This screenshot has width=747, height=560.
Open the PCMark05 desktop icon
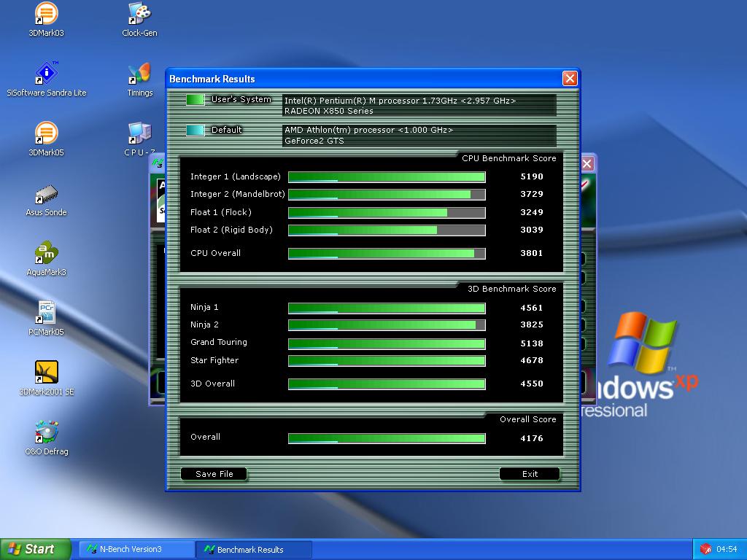point(47,314)
